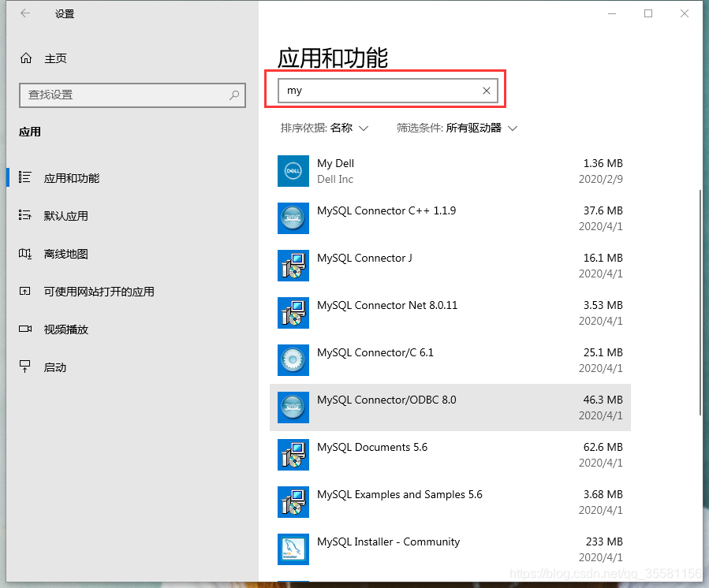Click the '3.68 MB' size value
Image resolution: width=709 pixels, height=588 pixels.
[603, 494]
